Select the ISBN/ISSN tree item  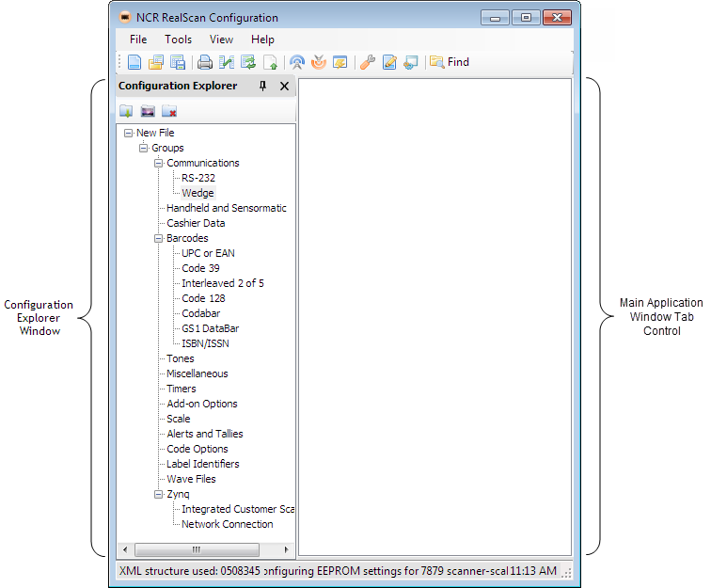tap(205, 343)
